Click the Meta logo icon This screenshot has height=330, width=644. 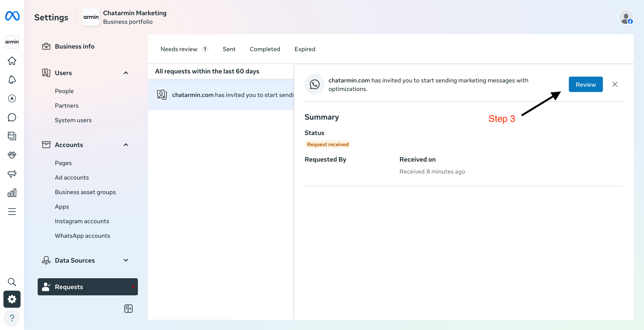click(12, 16)
